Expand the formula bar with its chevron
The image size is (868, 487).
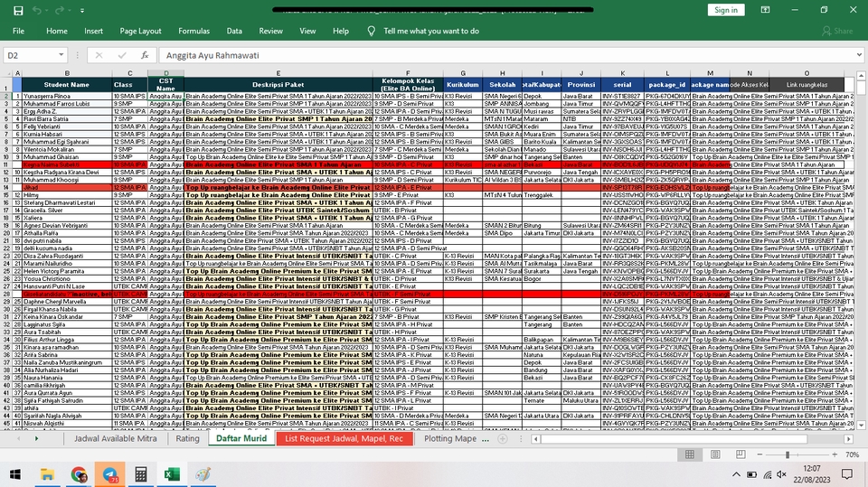(x=859, y=55)
